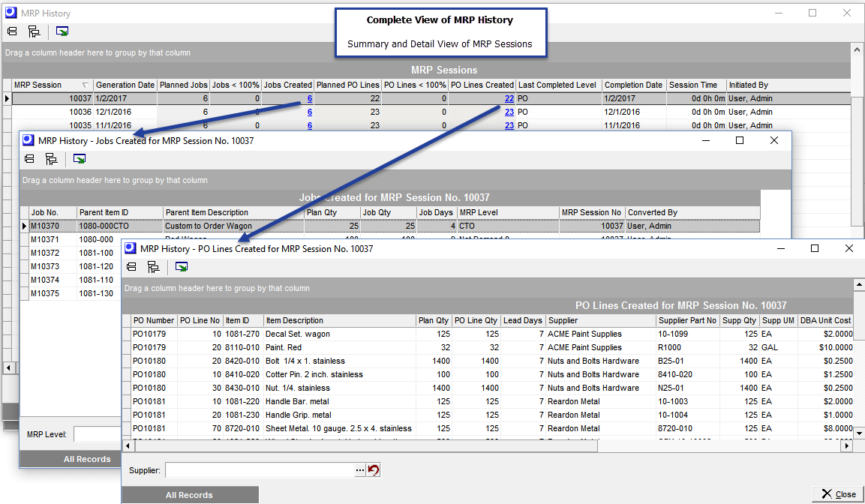The height and width of the screenshot is (504, 865).
Task: Click the print icon in Jobs Created window
Action: (29, 158)
